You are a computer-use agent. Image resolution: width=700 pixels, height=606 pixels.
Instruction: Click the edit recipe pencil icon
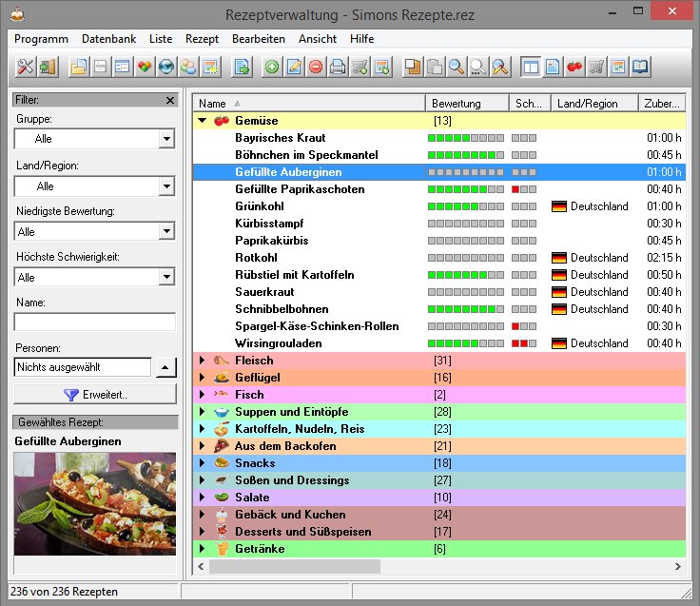[x=294, y=67]
